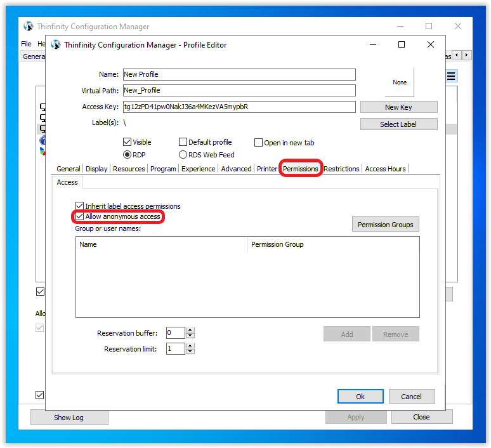Screen dimensions: 491x448
Task: Click the Name input field
Action: click(239, 75)
